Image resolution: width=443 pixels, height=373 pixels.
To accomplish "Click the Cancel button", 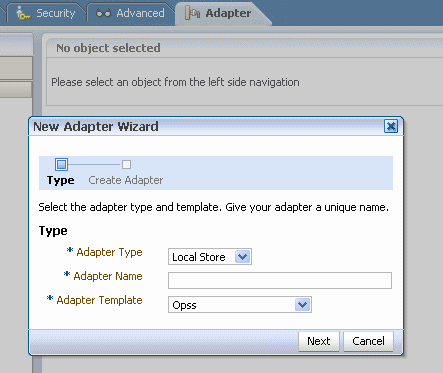I will 368,341.
